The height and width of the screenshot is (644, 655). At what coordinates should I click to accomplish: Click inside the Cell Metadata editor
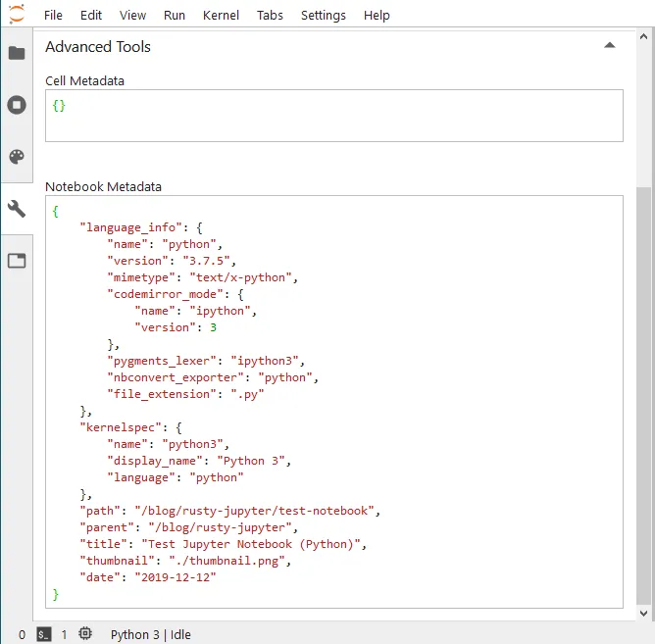(x=334, y=116)
